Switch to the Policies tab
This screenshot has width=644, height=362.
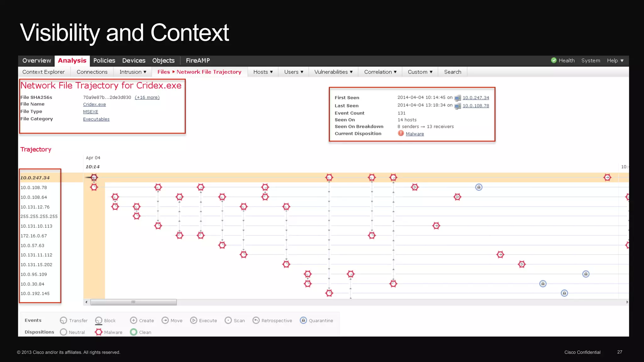[104, 61]
